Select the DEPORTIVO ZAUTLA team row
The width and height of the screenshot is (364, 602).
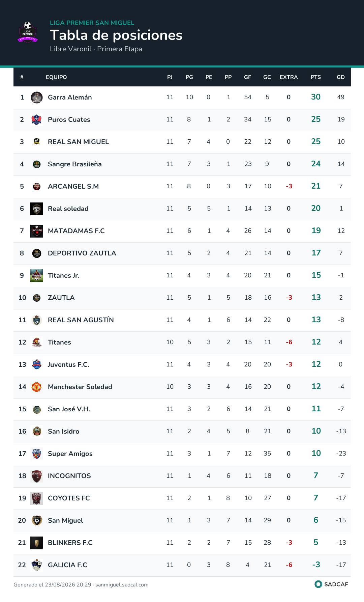click(182, 253)
